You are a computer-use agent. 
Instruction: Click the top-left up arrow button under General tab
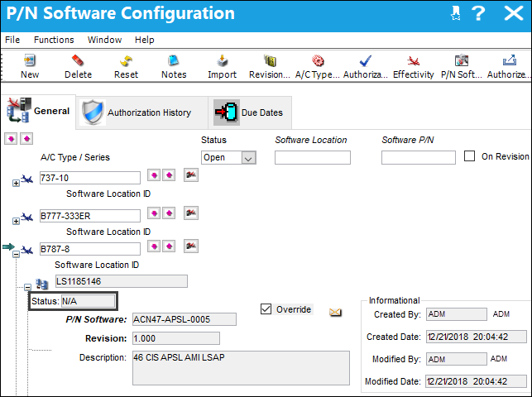tap(26, 139)
